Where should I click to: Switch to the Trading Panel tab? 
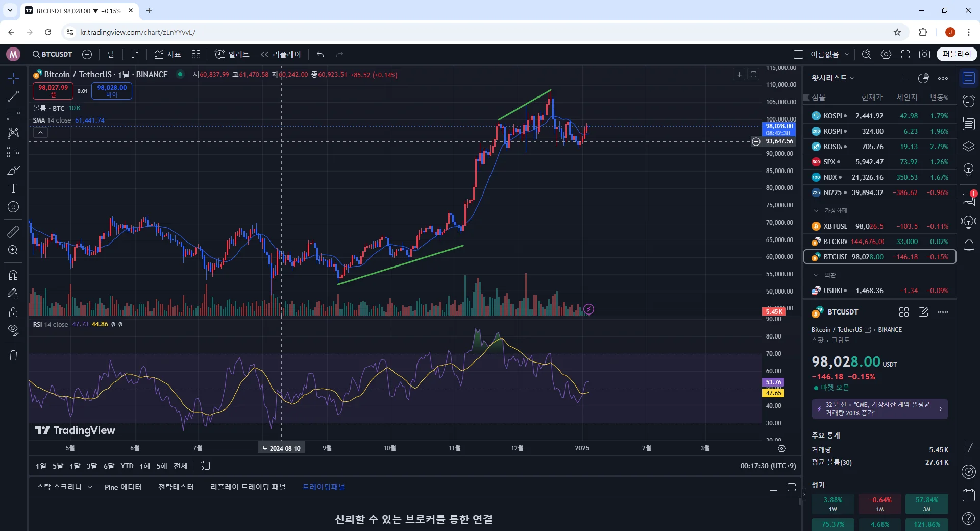(x=324, y=487)
